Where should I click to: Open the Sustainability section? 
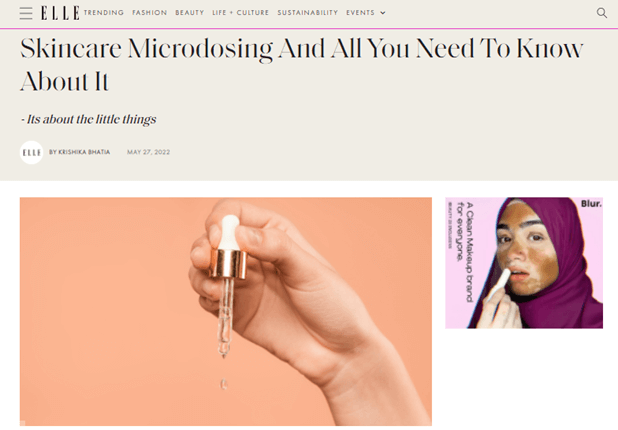(308, 13)
